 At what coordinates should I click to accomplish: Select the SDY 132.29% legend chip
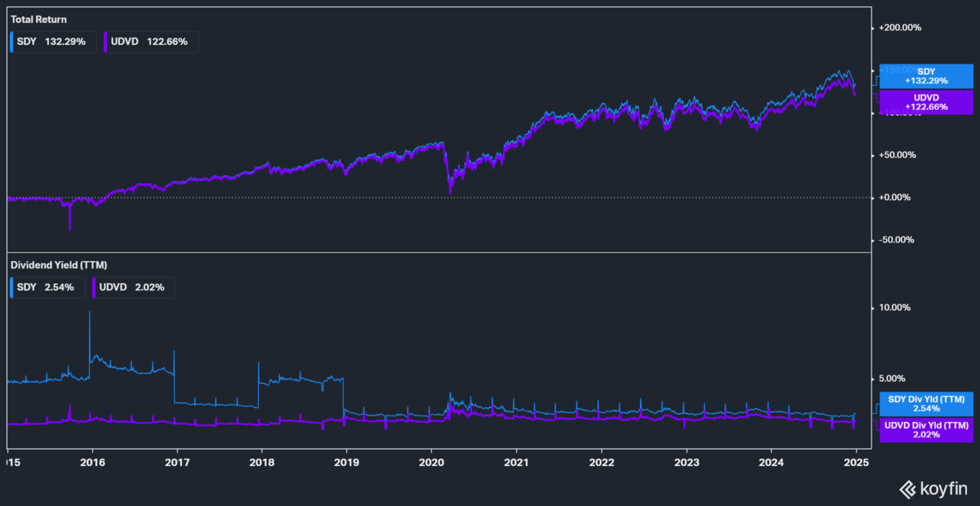[53, 42]
